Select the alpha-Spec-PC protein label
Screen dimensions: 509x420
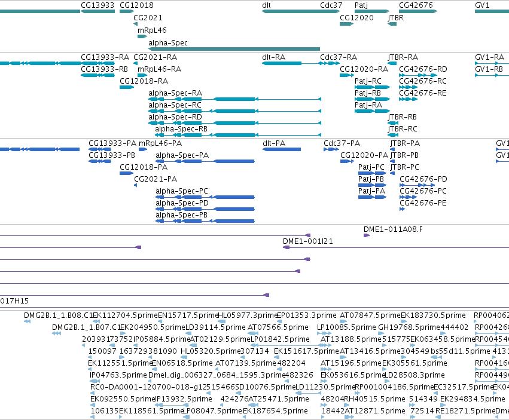[182, 191]
